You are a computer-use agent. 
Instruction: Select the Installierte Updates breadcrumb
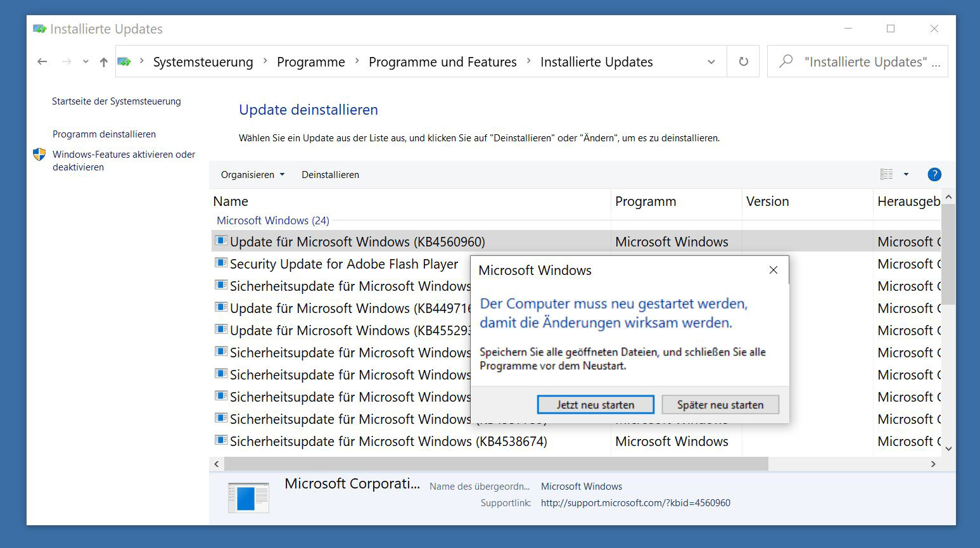tap(596, 62)
